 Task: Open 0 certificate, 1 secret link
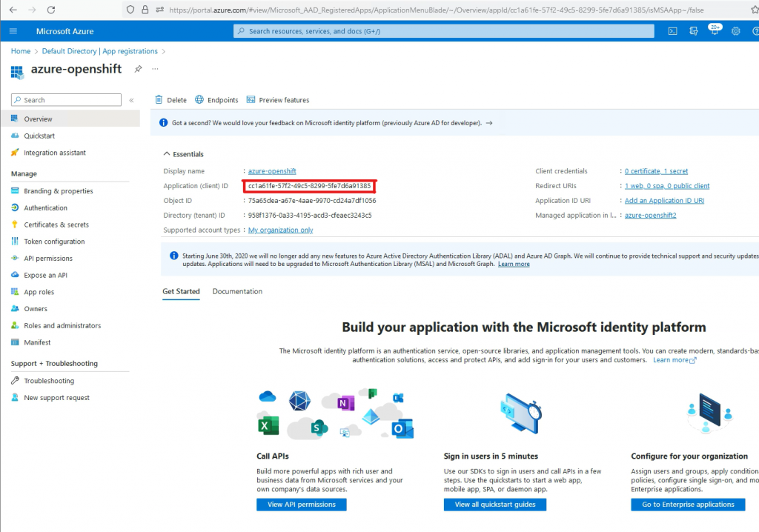click(x=656, y=171)
